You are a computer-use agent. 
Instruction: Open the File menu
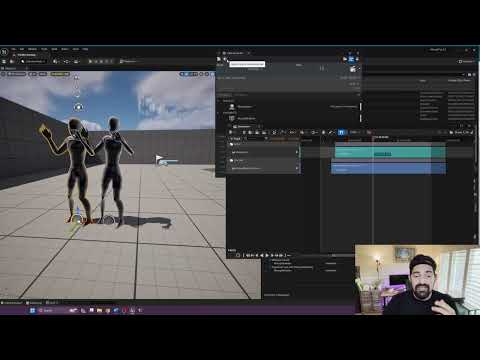[14, 49]
